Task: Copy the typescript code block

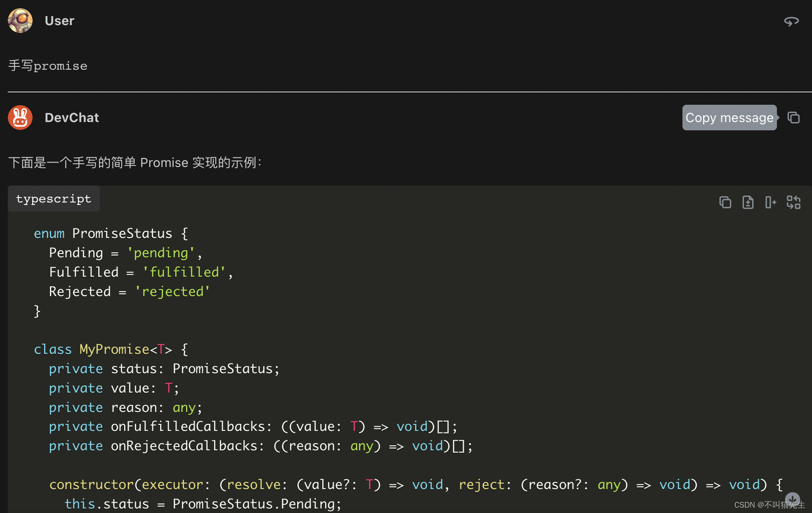Action: coord(725,202)
